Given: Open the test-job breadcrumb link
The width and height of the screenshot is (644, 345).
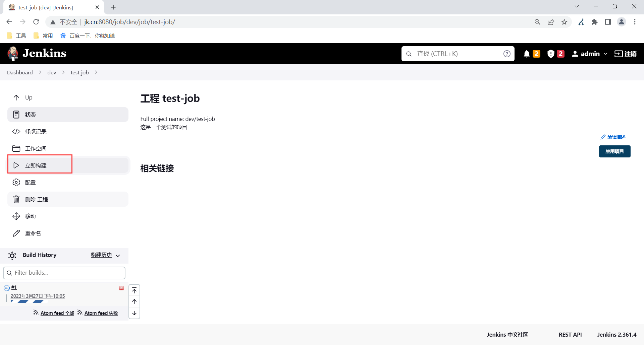Looking at the screenshot, I should tap(80, 72).
